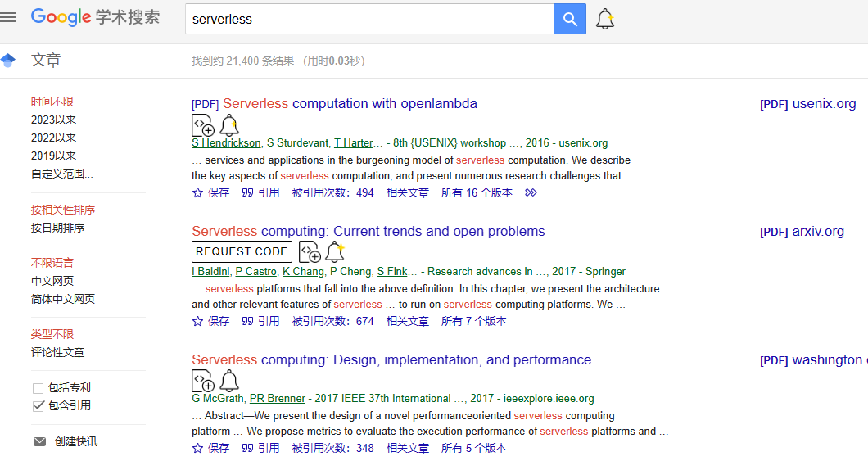Uncheck the 包含引用 checkbox
This screenshot has height=461, width=868.
[x=38, y=406]
